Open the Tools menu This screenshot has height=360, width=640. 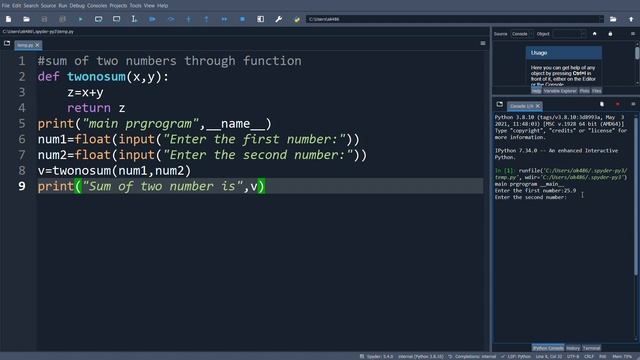tap(135, 6)
